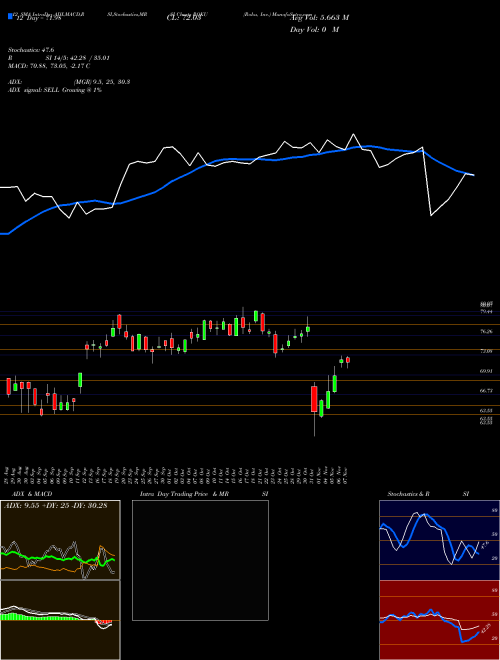Screen dimensions: 500x660
Task: Open the blue Stochastics chart panel
Action: (x=439, y=540)
